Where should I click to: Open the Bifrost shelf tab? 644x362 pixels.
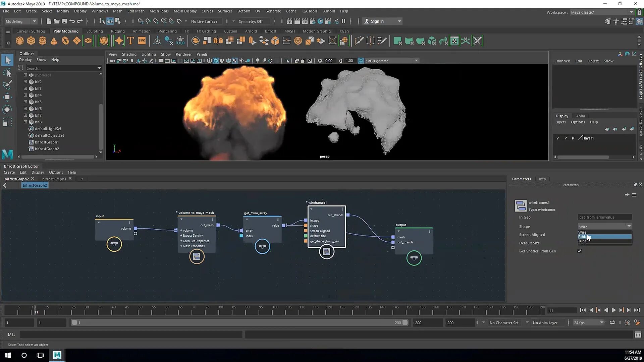pos(270,31)
